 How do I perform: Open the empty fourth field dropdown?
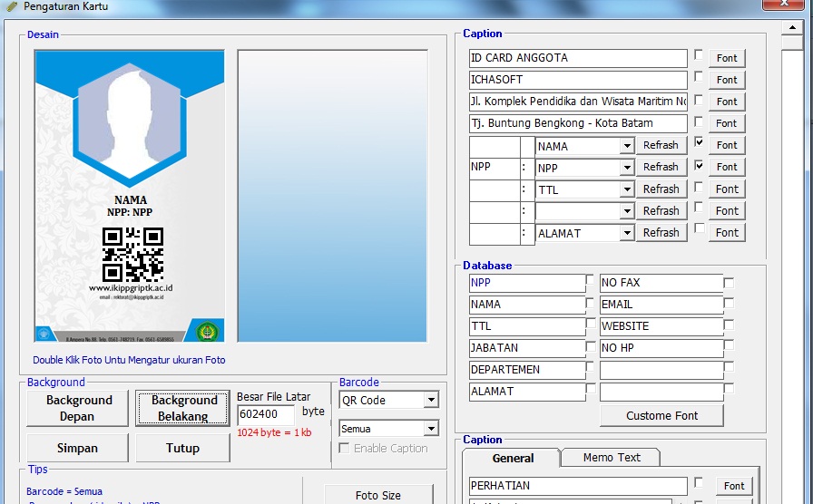coord(627,211)
